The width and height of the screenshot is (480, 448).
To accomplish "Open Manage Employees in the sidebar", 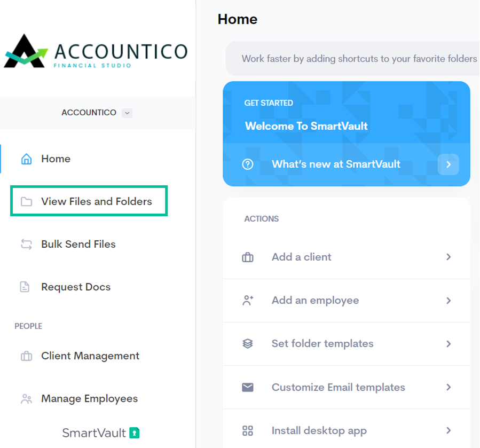I will 89,398.
